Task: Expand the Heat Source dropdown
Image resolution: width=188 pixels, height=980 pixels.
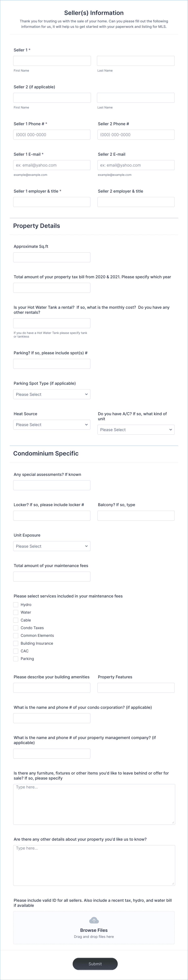Action: coord(52,424)
